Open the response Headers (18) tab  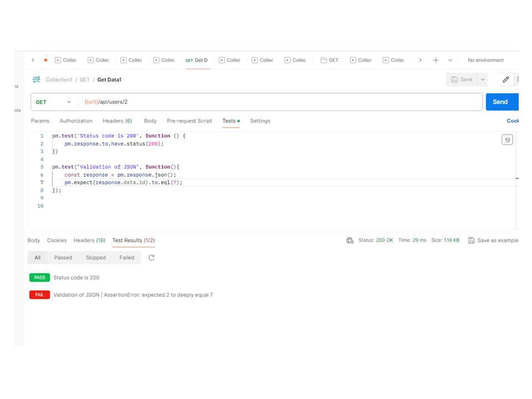(x=90, y=240)
